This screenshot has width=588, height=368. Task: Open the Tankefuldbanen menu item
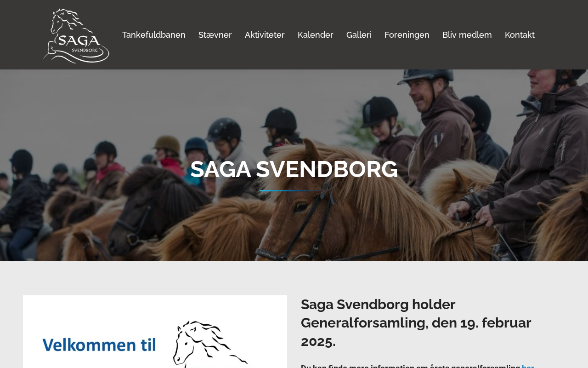point(154,35)
